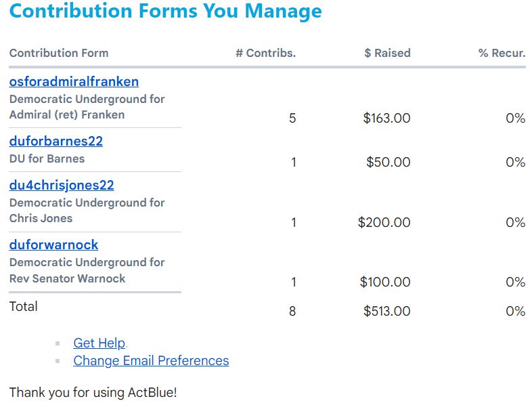Viewport: 532px width, 403px height.
Task: Click the Total row label
Action: click(x=24, y=307)
